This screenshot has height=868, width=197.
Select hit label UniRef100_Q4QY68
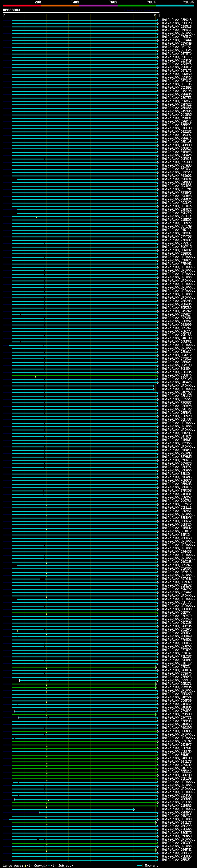point(177,393)
